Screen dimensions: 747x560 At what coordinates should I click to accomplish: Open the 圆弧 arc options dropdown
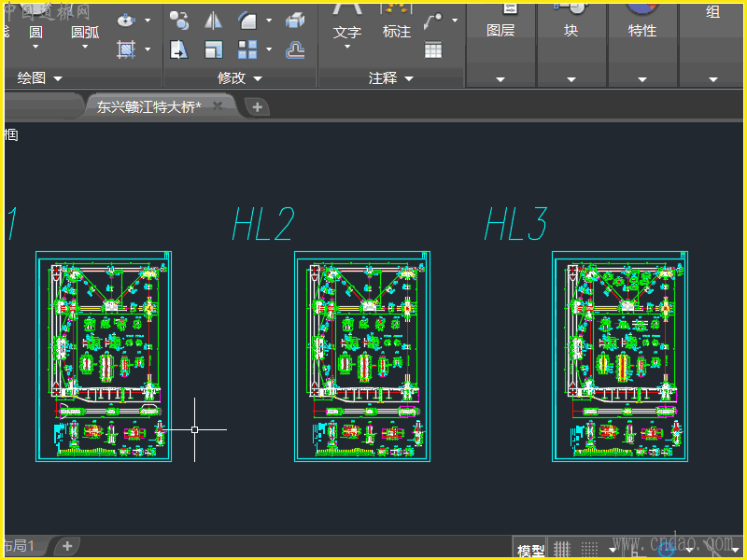coord(85,47)
